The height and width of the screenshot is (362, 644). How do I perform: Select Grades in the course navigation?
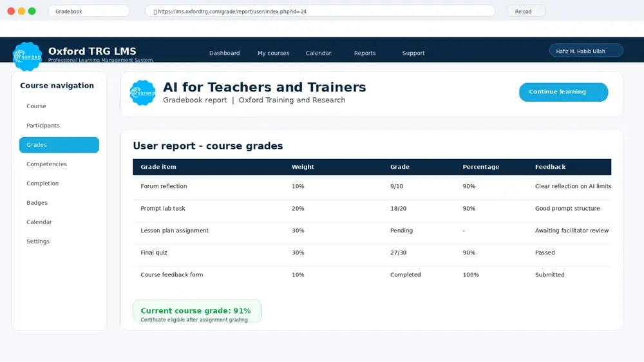tap(59, 145)
